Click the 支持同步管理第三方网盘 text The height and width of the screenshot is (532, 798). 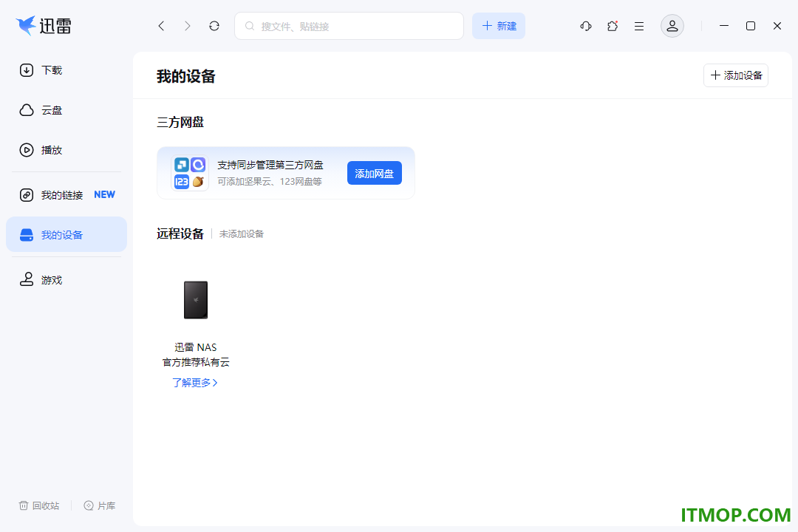[x=270, y=165]
